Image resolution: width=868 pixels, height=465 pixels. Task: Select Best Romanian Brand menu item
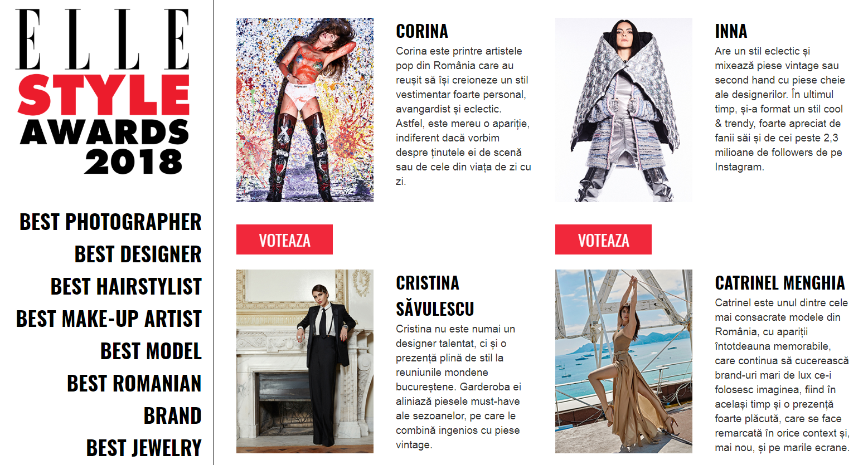tap(134, 399)
